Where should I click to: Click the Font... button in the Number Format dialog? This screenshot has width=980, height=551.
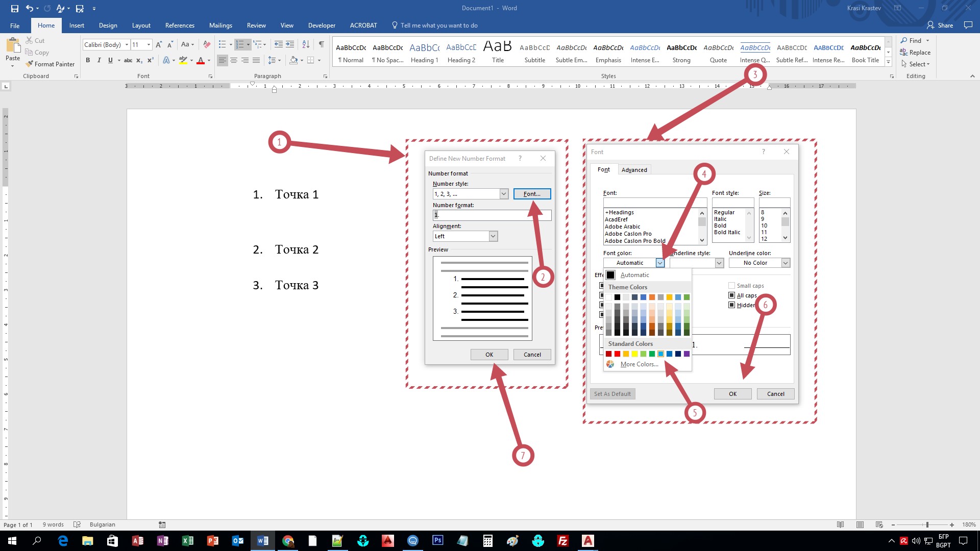click(x=532, y=194)
